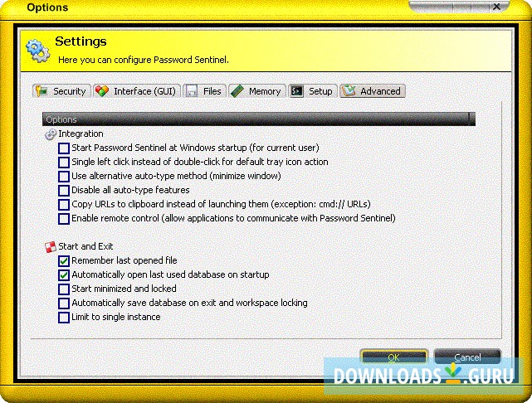Click the Settings gears icon in header

(38, 51)
